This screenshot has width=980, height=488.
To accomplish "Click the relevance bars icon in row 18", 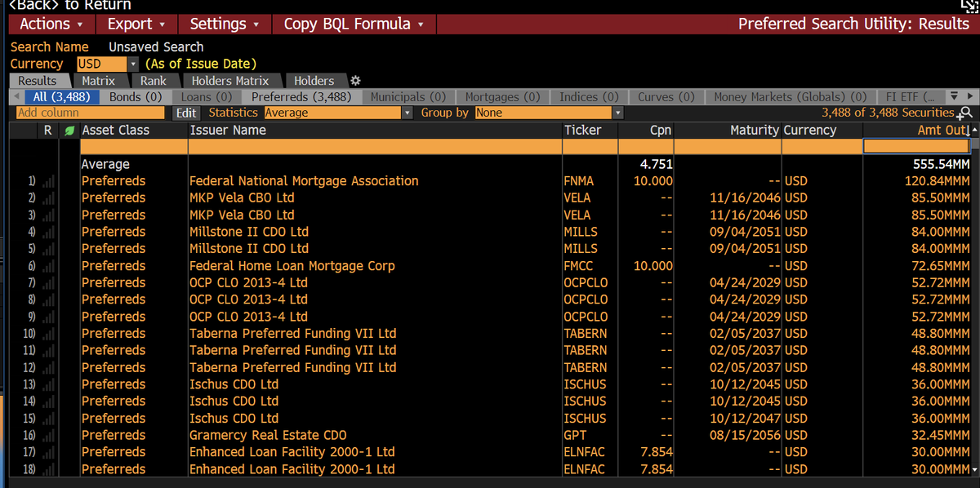I will coord(47,469).
